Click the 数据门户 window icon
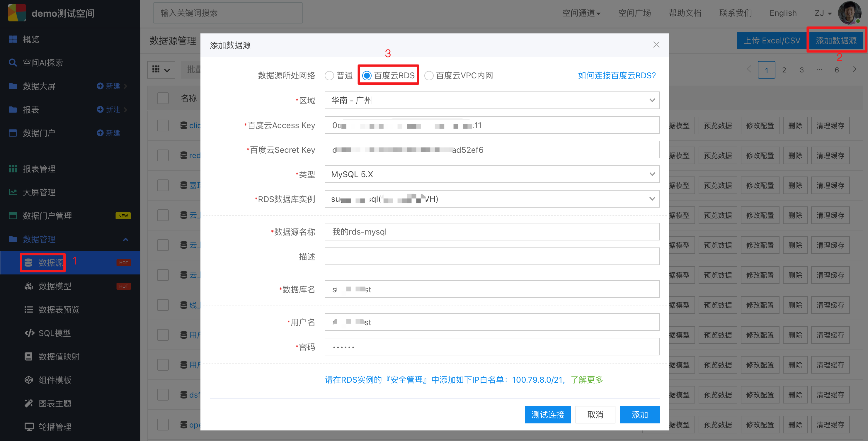868x441 pixels. point(13,133)
